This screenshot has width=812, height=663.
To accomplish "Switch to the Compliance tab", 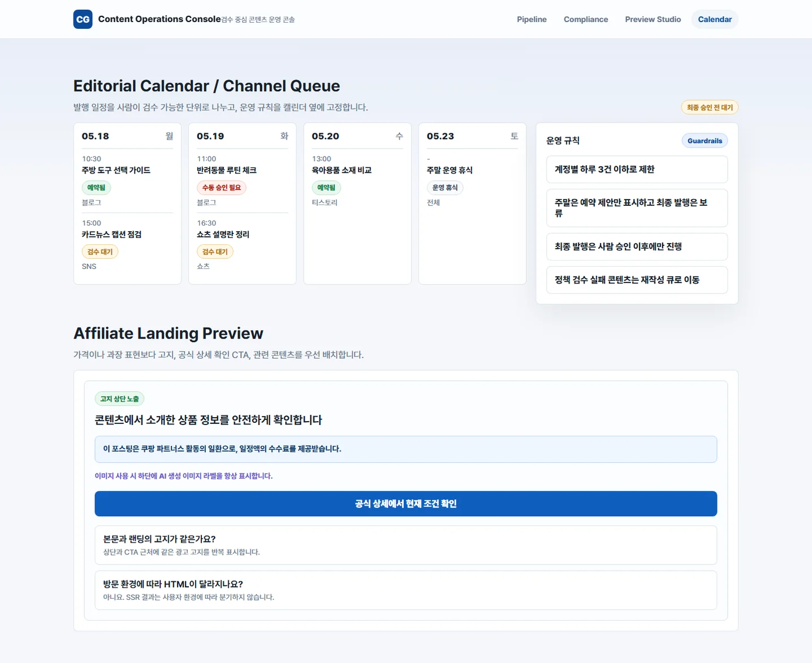I will point(586,19).
